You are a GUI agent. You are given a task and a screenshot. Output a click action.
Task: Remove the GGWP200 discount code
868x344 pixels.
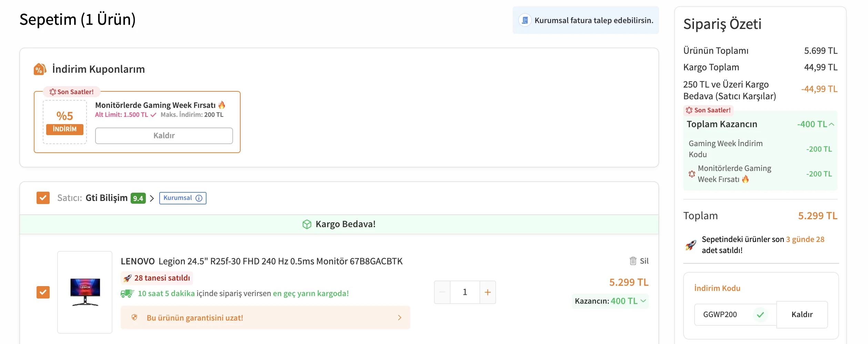pyautogui.click(x=802, y=315)
